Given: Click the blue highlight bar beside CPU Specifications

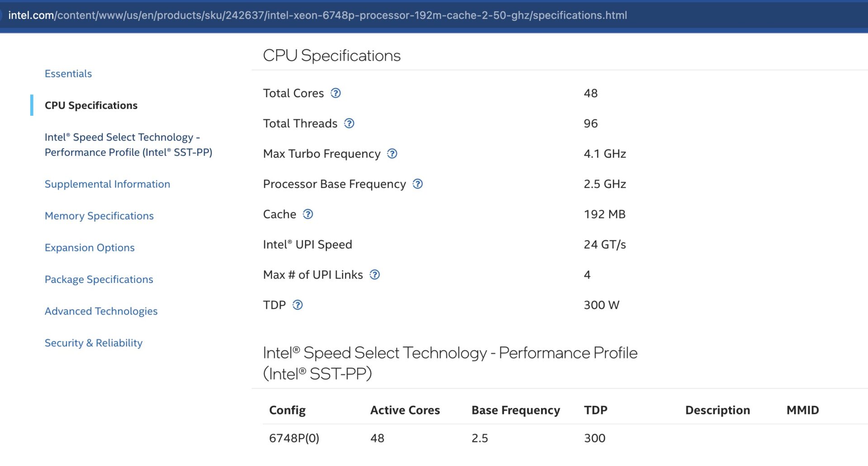Looking at the screenshot, I should pyautogui.click(x=32, y=105).
